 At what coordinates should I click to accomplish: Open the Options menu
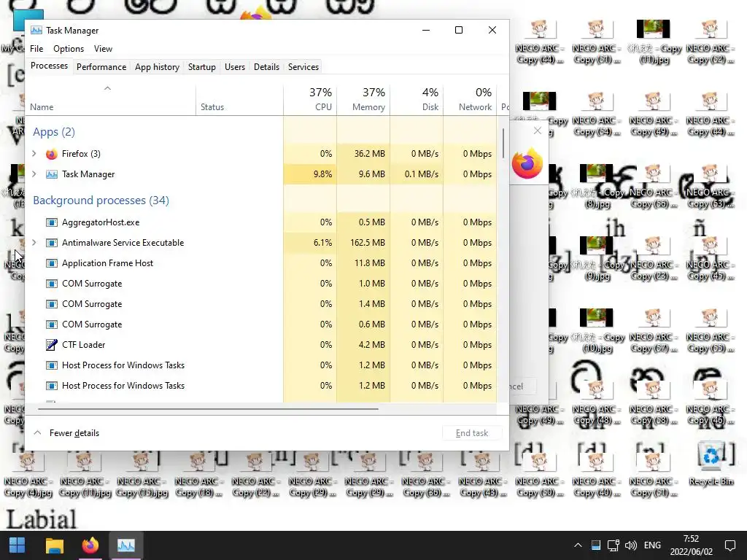click(x=69, y=49)
